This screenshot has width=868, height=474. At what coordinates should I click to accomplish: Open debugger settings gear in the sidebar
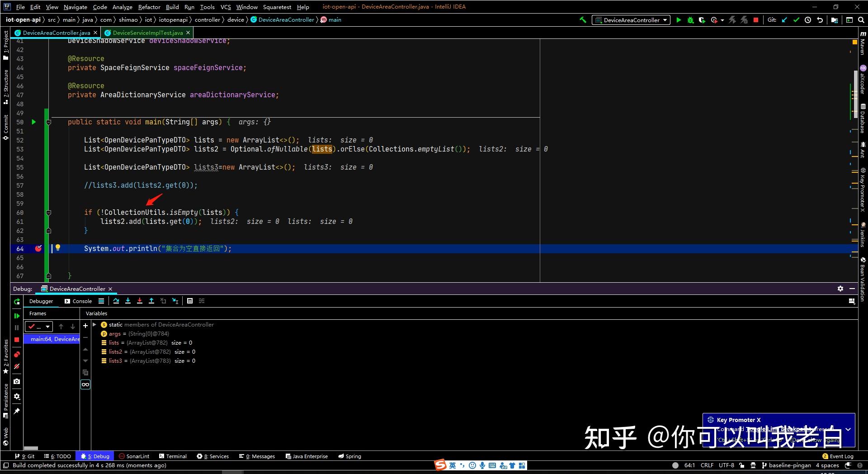(17, 396)
